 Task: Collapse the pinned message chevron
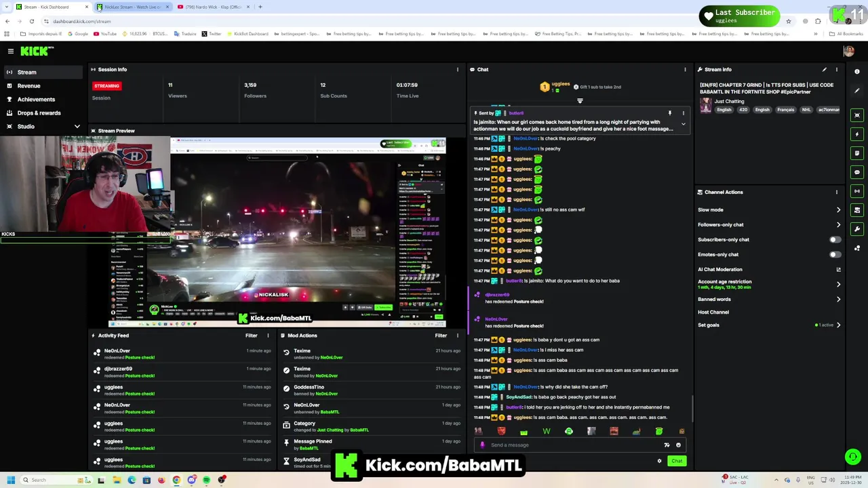pos(683,125)
